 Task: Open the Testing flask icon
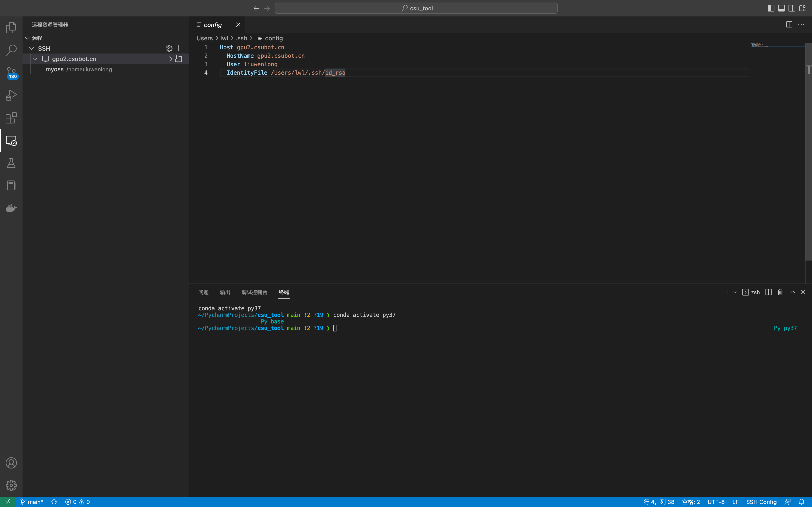11,163
